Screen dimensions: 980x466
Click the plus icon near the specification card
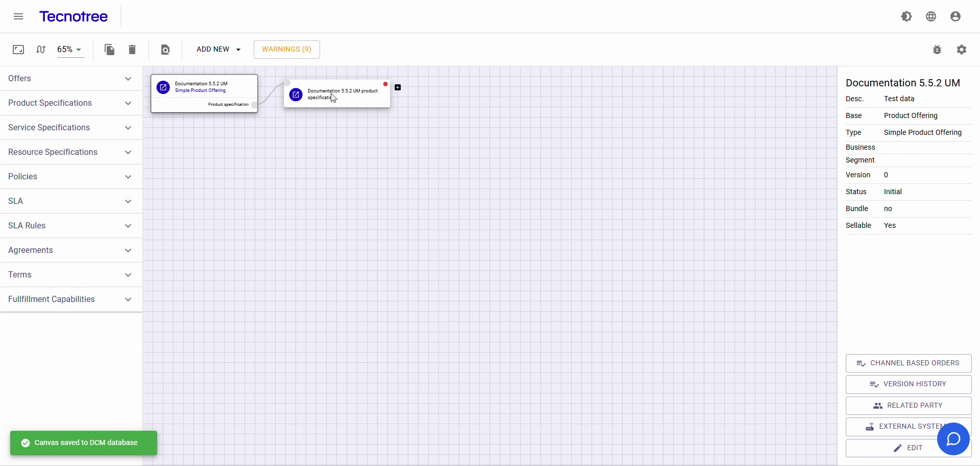398,87
